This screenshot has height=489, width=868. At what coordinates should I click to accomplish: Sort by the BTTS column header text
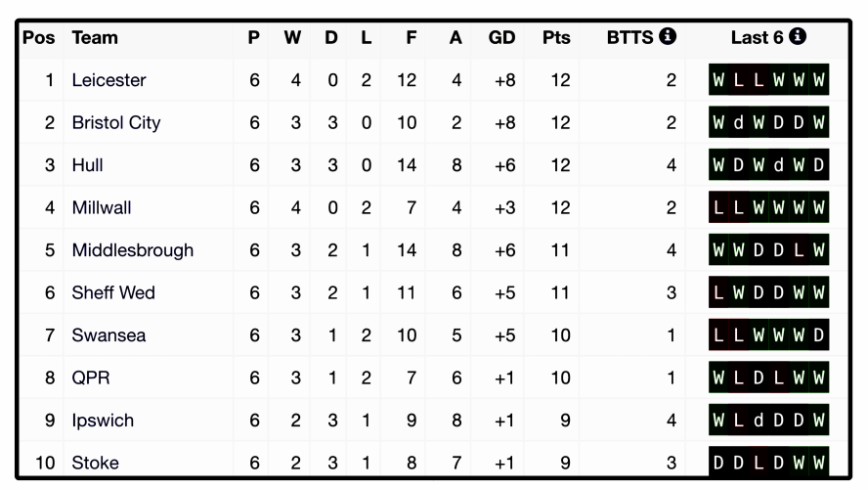629,37
